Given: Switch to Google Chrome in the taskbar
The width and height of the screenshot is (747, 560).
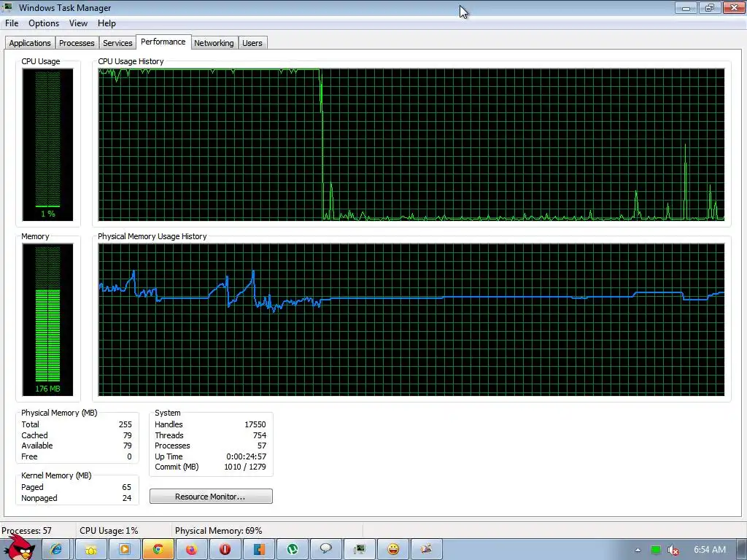Looking at the screenshot, I should point(158,550).
